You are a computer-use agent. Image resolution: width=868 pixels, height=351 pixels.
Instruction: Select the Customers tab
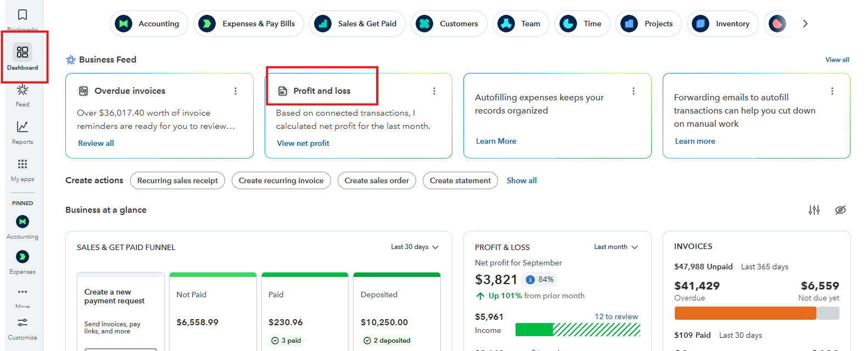coord(449,24)
